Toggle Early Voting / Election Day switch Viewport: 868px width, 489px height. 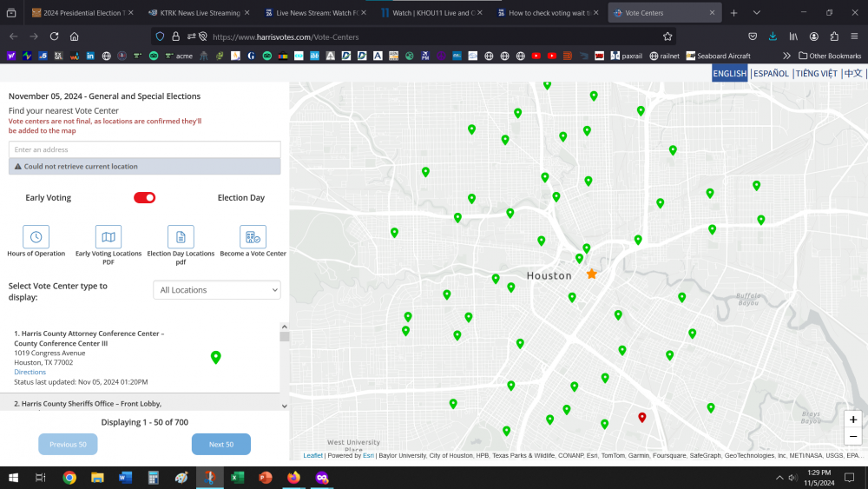(x=144, y=198)
